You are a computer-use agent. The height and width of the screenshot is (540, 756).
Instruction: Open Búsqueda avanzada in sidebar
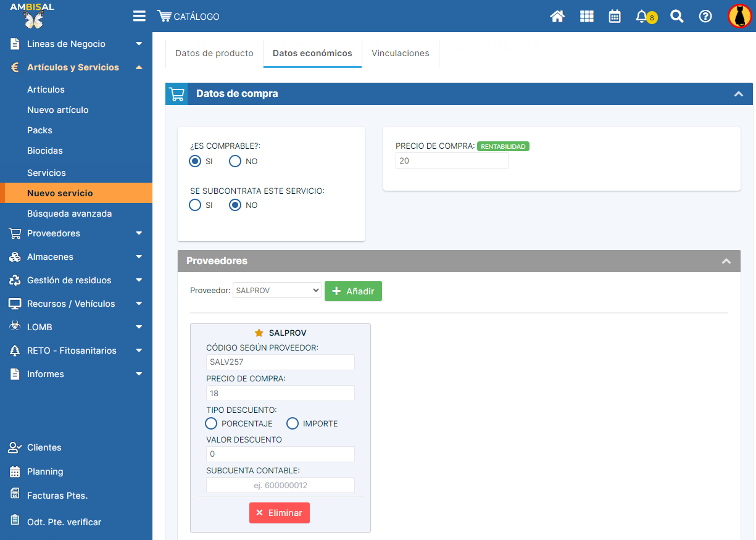coord(69,214)
